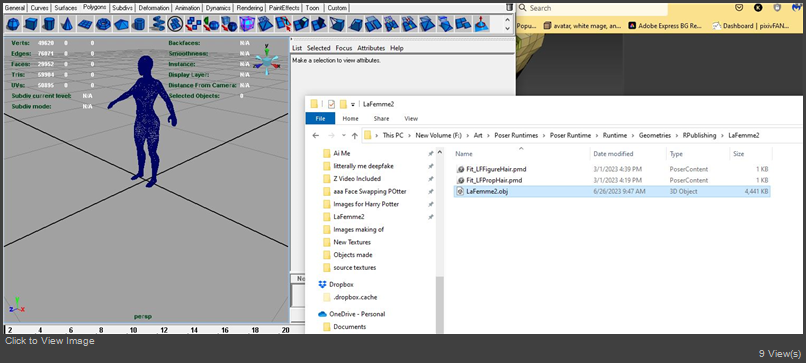Click the Properties checkmark icon in Explorer title bar
Viewport: 806px width, 363px height.
331,104
